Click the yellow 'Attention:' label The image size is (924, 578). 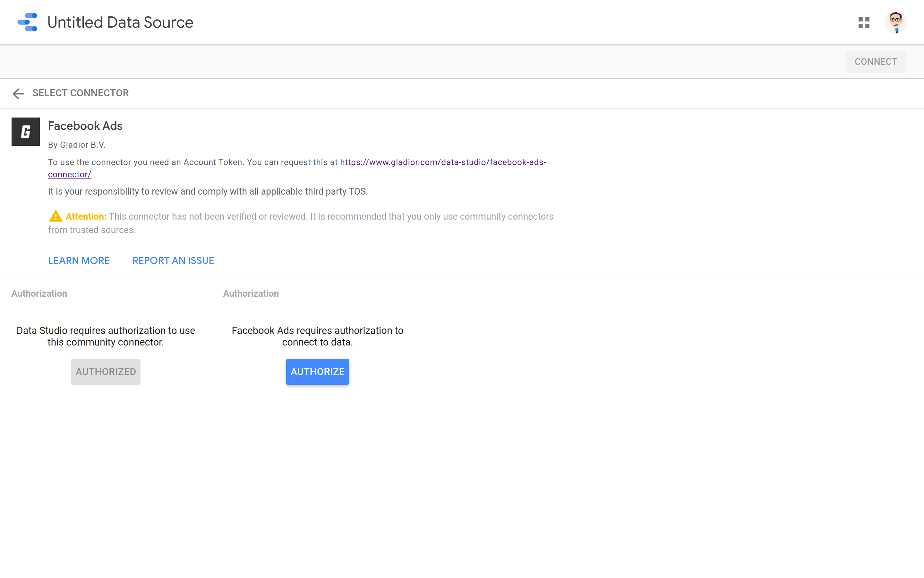pos(86,216)
